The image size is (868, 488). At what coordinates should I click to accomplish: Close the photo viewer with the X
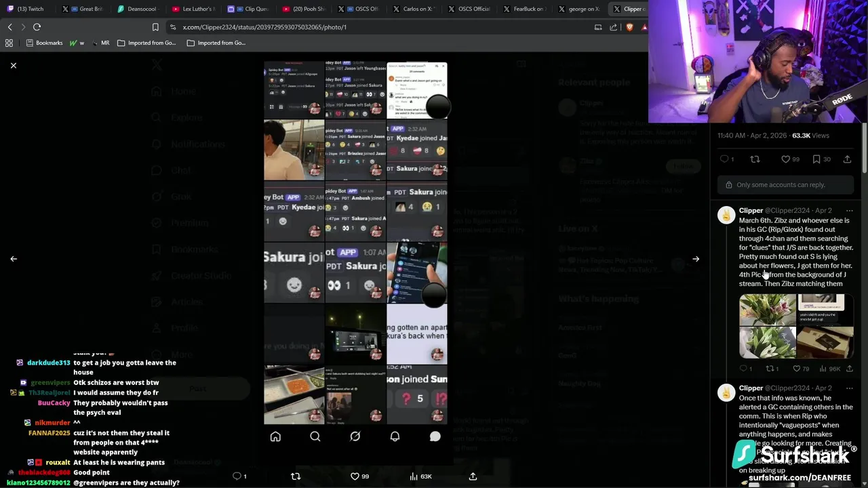click(x=13, y=65)
